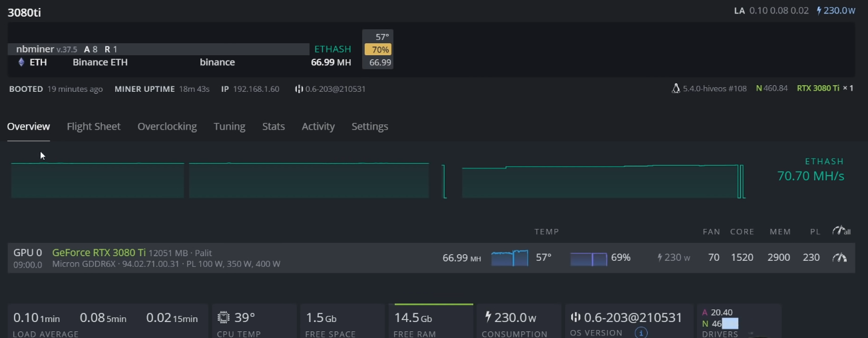Image resolution: width=868 pixels, height=338 pixels.
Task: Open the Settings tab
Action: click(x=369, y=126)
